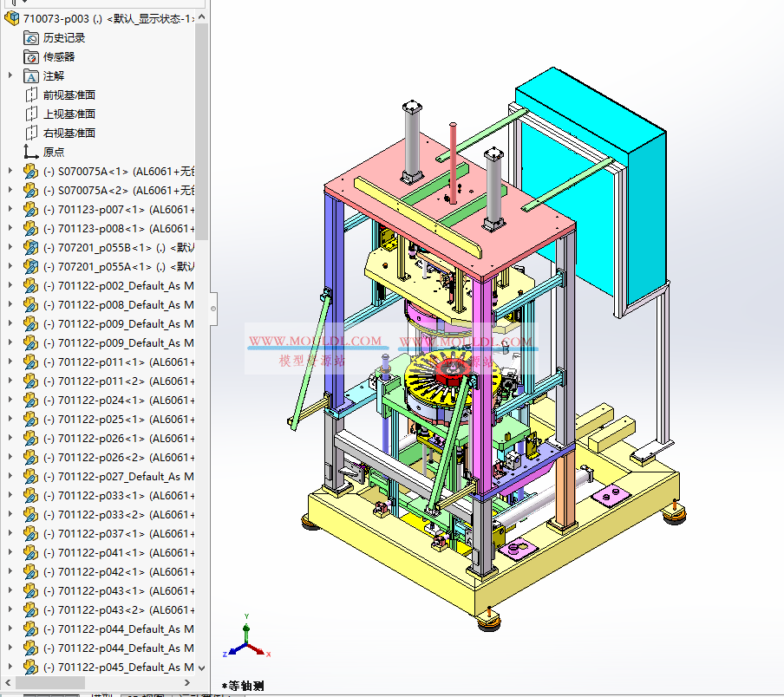The height and width of the screenshot is (697, 784).
Task: Expand the 701122-p024<1> part node
Action: [x=10, y=400]
